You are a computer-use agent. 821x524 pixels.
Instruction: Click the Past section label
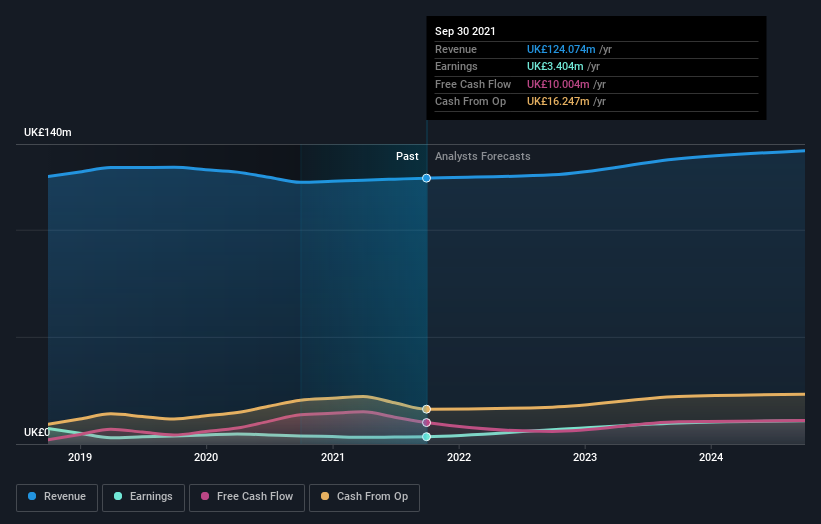click(x=407, y=156)
